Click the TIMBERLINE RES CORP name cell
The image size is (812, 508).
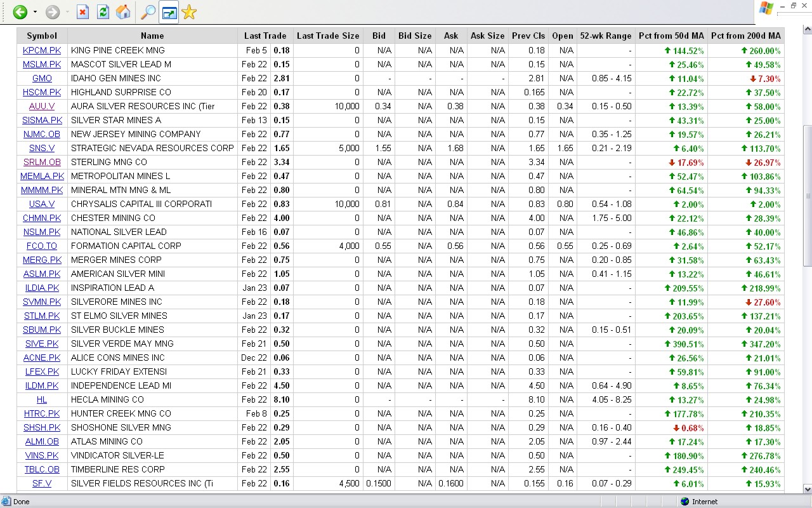pos(152,469)
